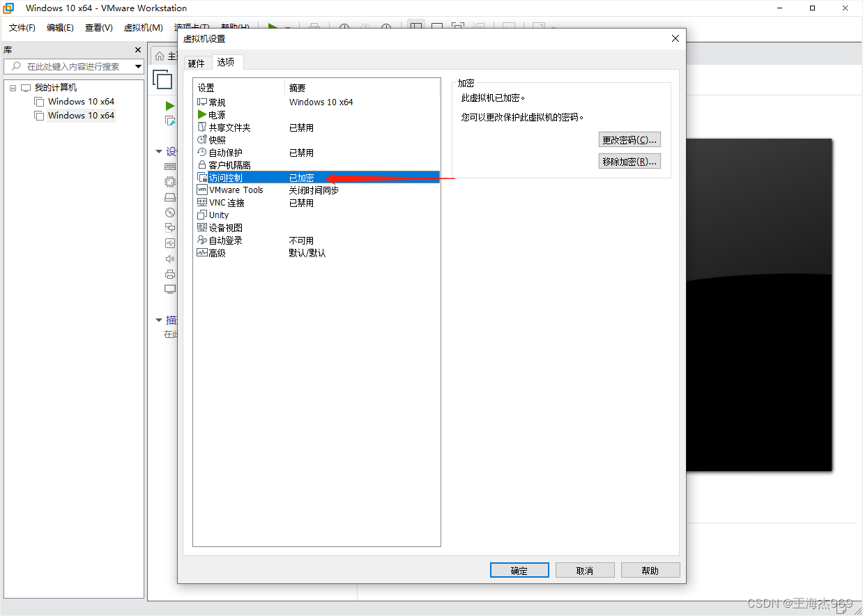The image size is (863, 616).
Task: Click the VNC 连接 icon
Action: point(202,203)
